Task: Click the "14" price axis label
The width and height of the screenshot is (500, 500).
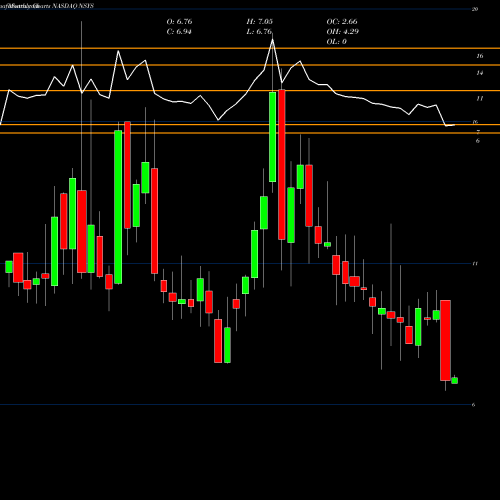Action: [x=479, y=73]
